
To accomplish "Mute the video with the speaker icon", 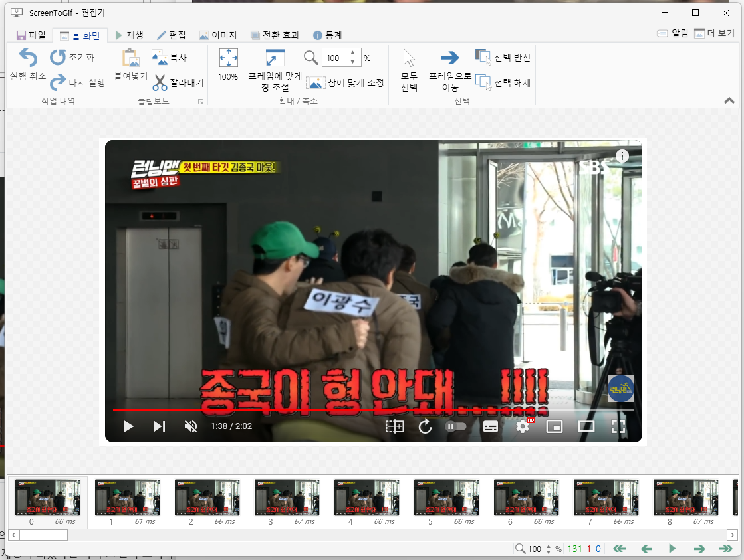I will click(191, 426).
